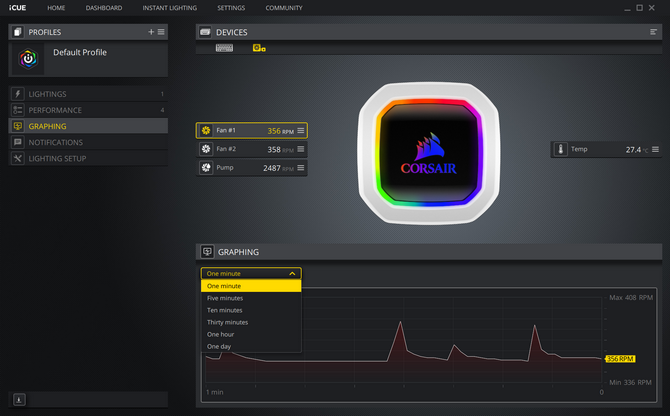Select the Pump sensor row
Viewport: 670px width, 416px height.
click(x=252, y=167)
